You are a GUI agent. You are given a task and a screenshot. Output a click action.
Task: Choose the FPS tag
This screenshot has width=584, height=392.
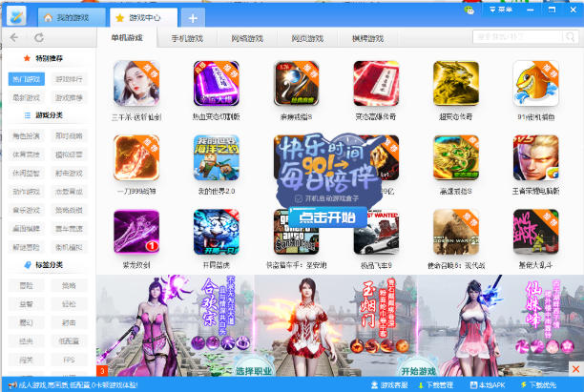[69, 360]
